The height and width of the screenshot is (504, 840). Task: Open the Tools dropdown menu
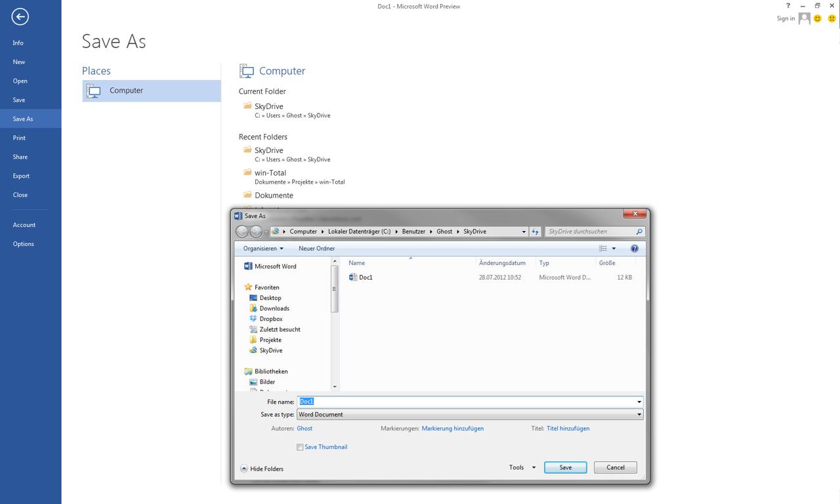point(522,468)
